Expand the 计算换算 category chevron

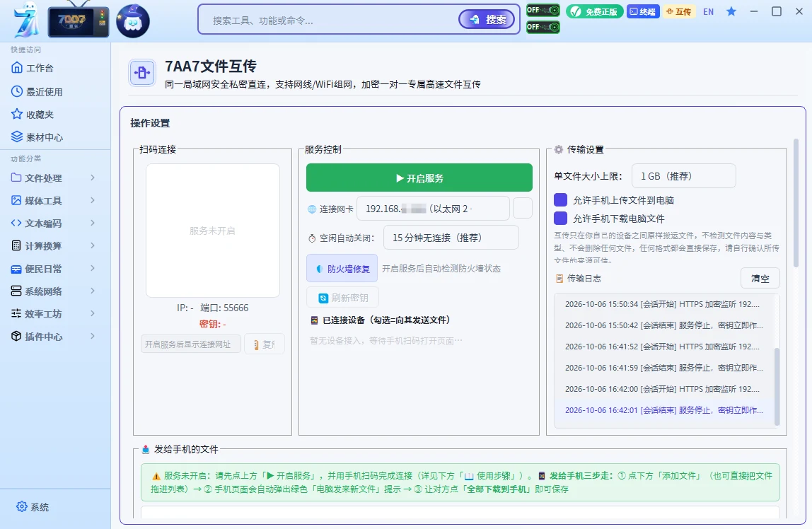tap(93, 245)
